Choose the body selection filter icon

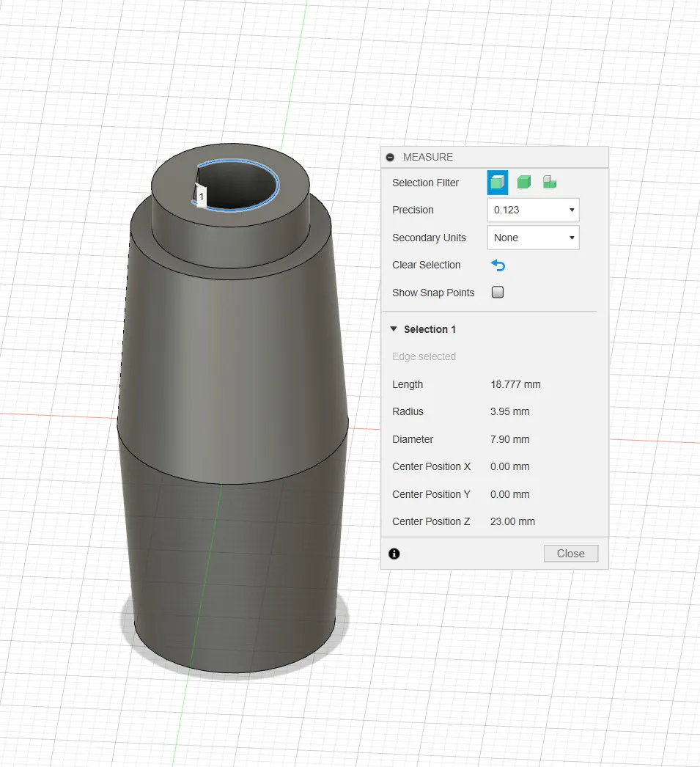pyautogui.click(x=523, y=183)
